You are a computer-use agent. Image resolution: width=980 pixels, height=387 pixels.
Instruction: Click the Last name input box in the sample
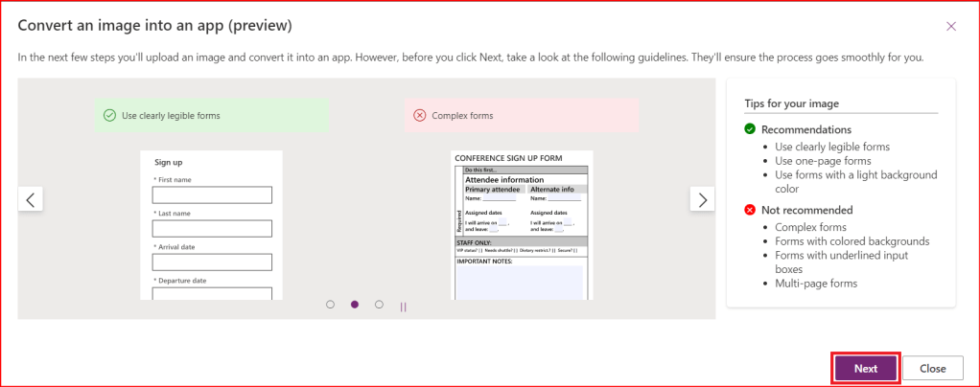(x=212, y=229)
